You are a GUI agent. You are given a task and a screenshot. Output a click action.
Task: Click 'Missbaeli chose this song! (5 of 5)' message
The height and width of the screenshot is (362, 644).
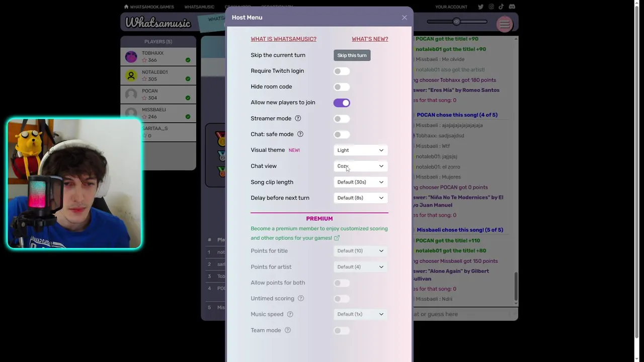[x=460, y=230]
